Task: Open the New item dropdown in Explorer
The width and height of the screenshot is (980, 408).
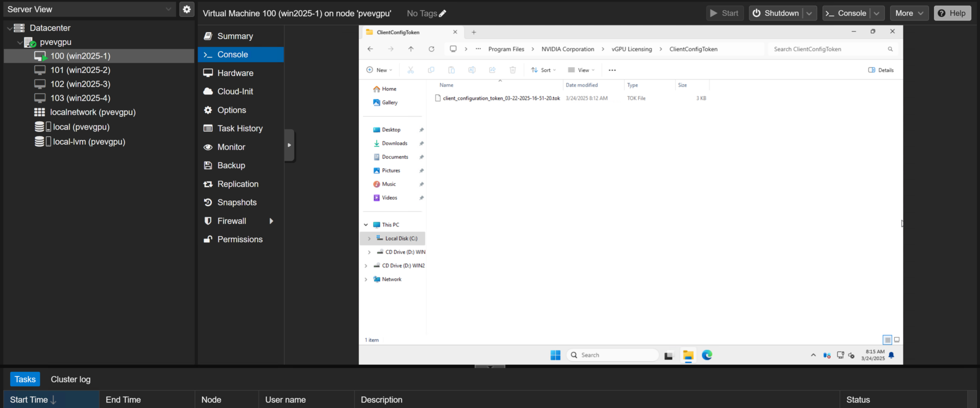Action: click(379, 70)
